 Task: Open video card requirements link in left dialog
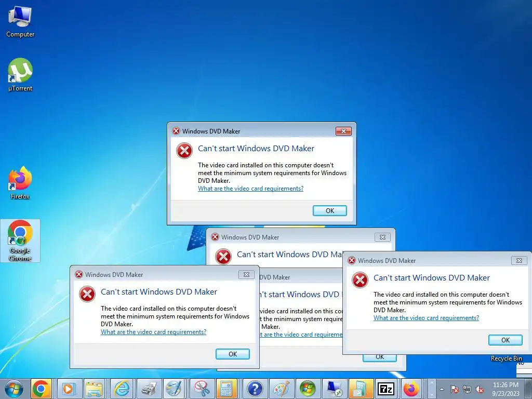(154, 332)
